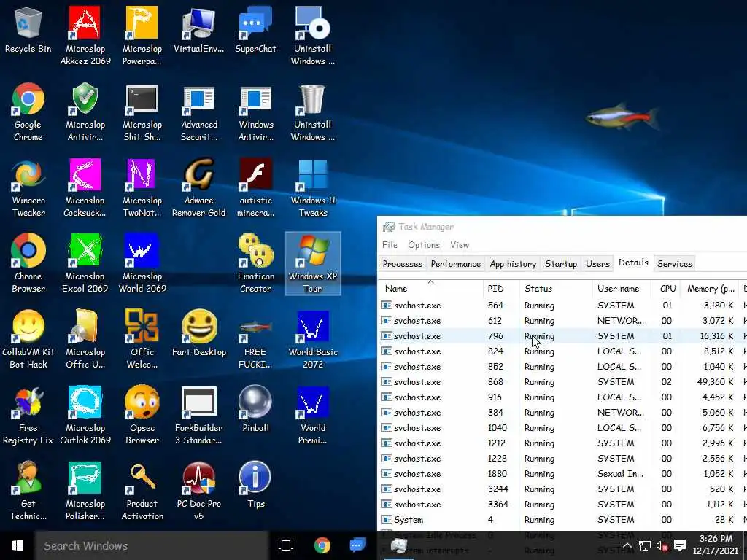Open Google Chrome desktop shortcut
Viewport: 747px width, 560px height.
[x=28, y=112]
